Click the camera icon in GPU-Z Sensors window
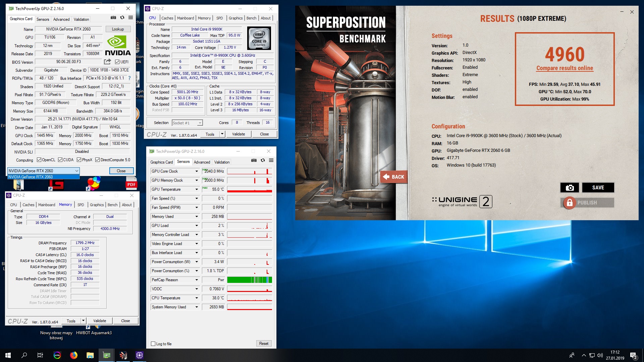The height and width of the screenshot is (362, 644). point(254,161)
